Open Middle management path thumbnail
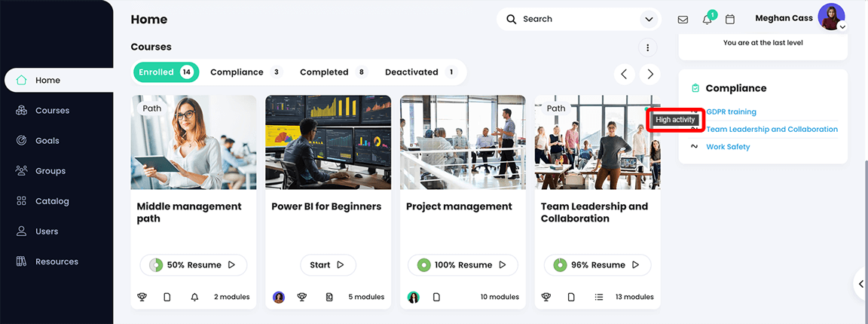 [194, 142]
